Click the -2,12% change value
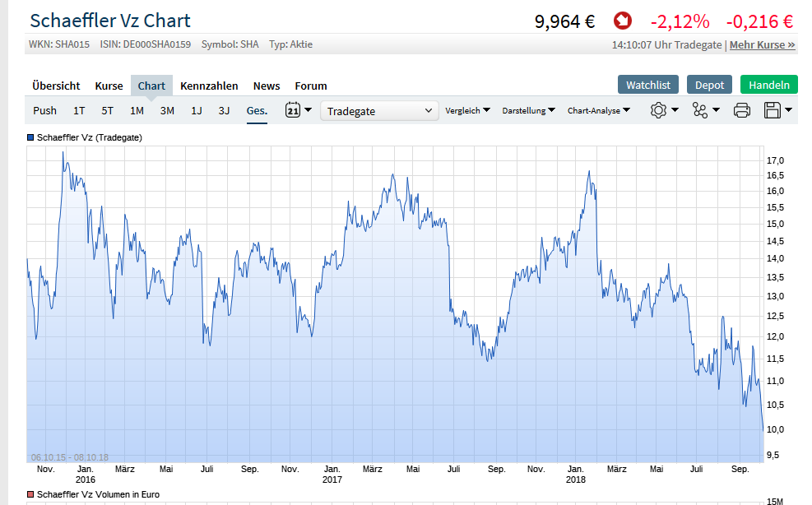812x505 pixels. point(680,21)
